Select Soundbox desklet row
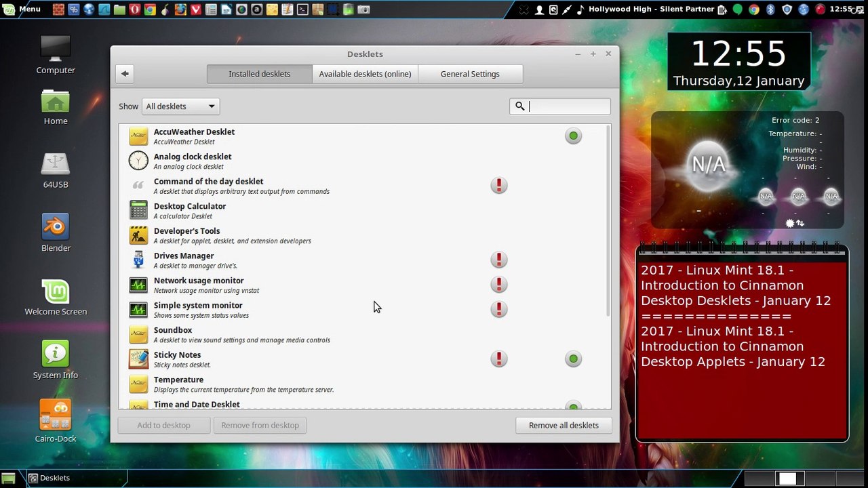This screenshot has height=488, width=868. point(361,334)
